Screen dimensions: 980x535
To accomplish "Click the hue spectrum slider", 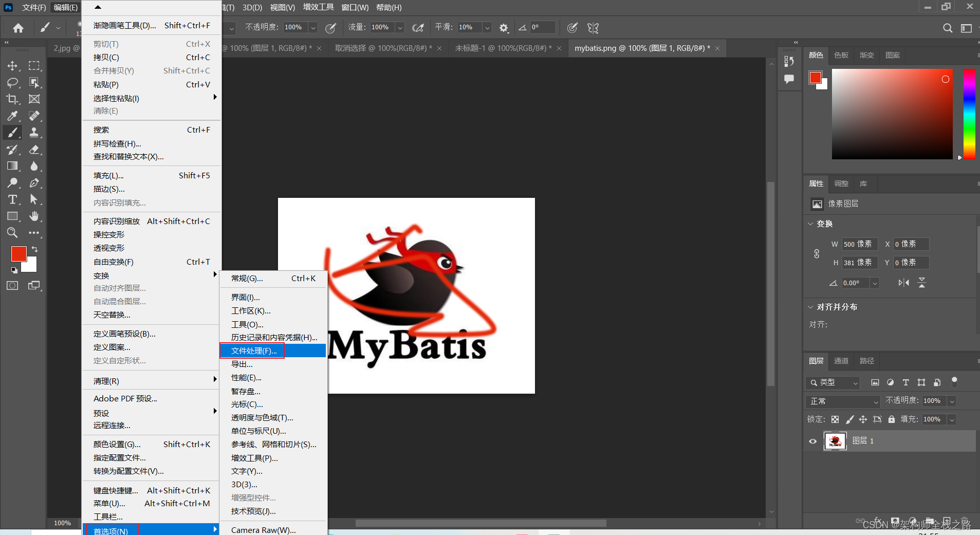I will (x=969, y=114).
